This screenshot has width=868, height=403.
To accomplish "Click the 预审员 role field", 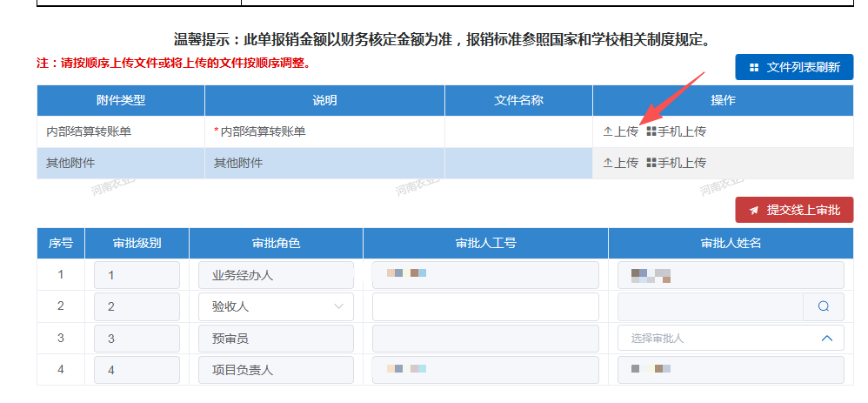I will 276,338.
